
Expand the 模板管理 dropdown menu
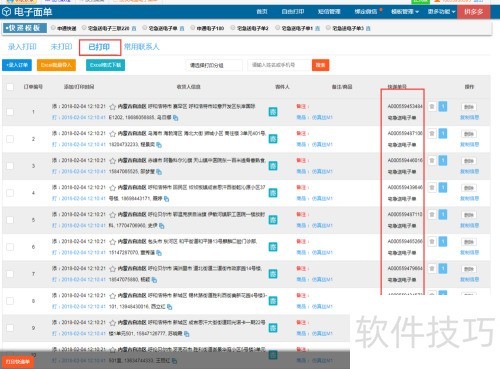405,12
